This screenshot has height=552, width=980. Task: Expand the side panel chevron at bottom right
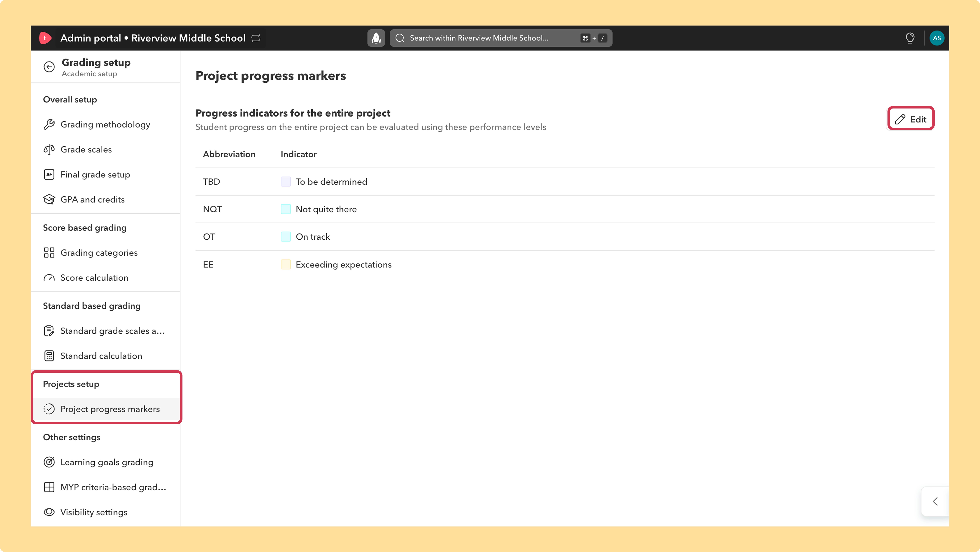935,501
